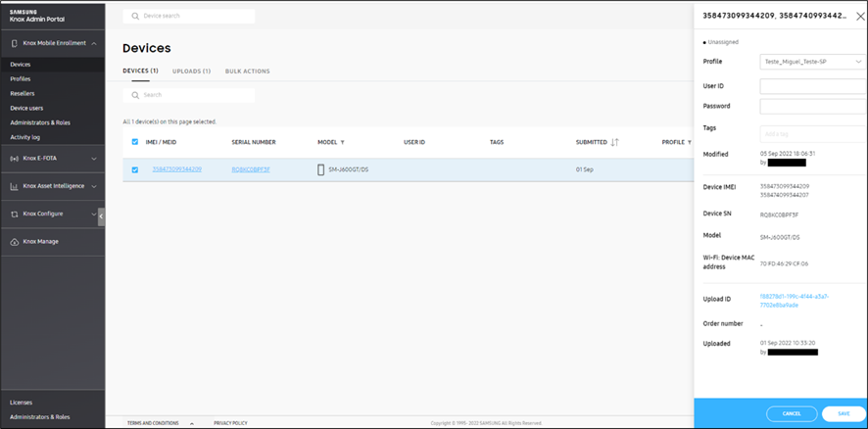Viewport: 868px width, 429px height.
Task: Click the Terms and Conditions footer link
Action: [x=153, y=423]
